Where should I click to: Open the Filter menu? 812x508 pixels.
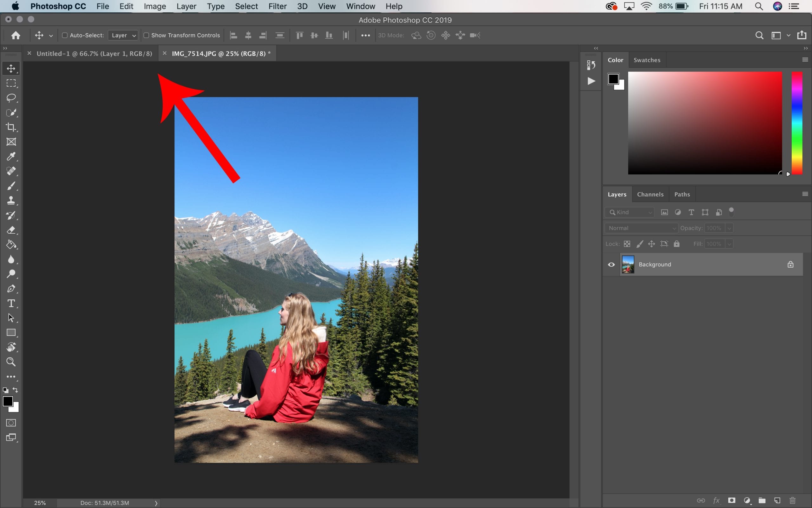pos(278,6)
